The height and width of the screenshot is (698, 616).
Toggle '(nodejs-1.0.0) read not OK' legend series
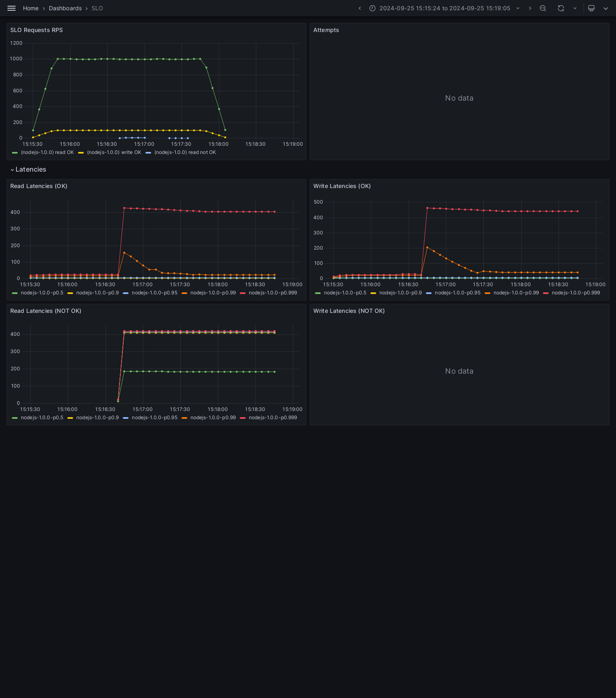point(185,152)
